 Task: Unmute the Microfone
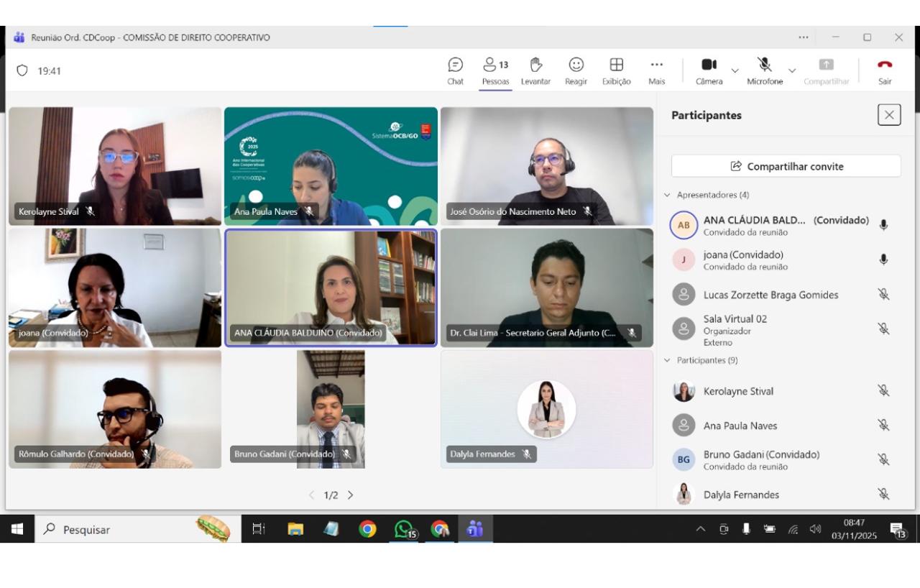[x=764, y=70]
